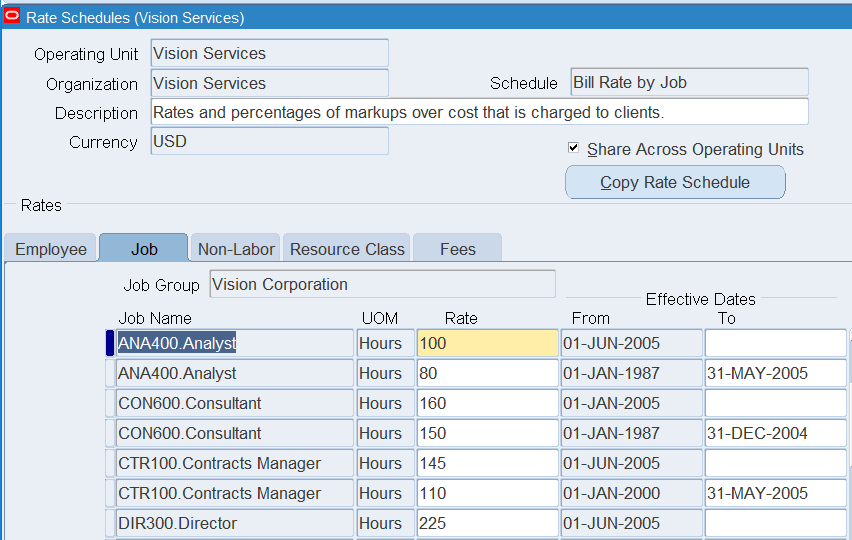Click From date 01-JAN-2000
The width and height of the screenshot is (852, 540).
(x=631, y=493)
